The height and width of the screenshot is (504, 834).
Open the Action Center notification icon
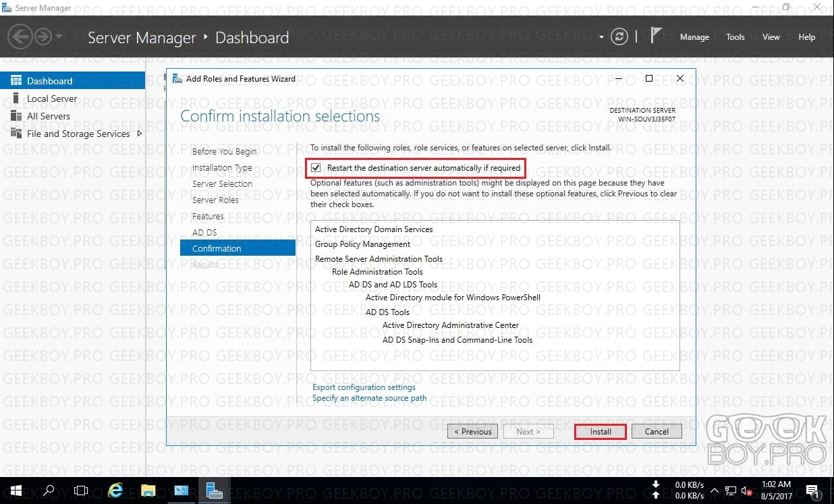[x=812, y=491]
